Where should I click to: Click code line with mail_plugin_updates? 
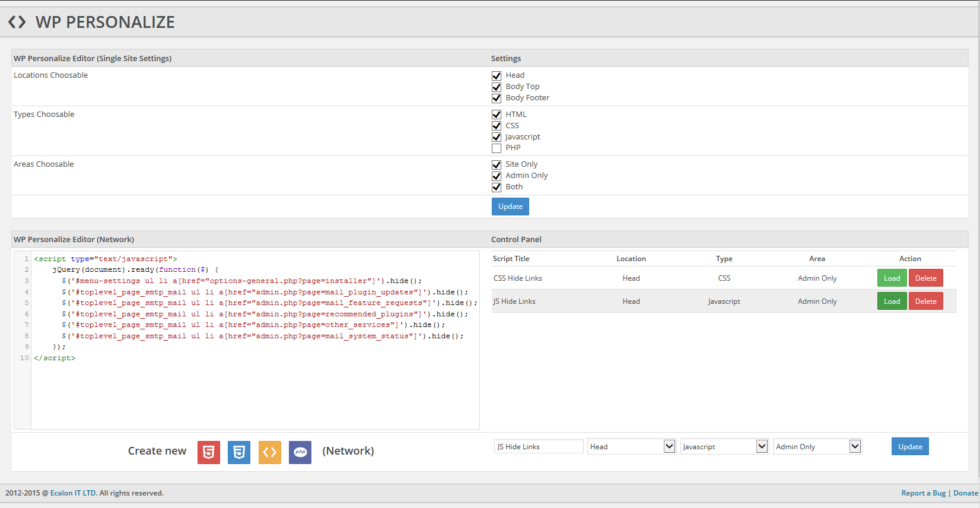(265, 292)
